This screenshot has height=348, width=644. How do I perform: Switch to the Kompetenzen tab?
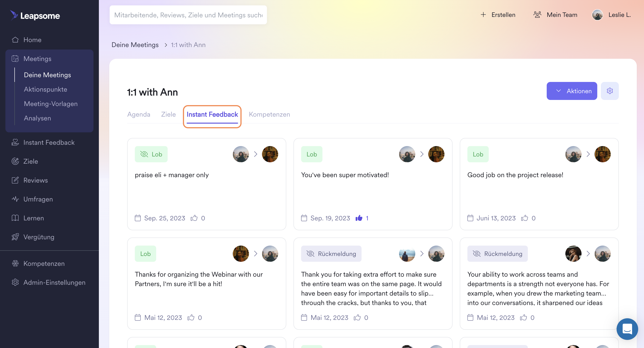coord(269,114)
